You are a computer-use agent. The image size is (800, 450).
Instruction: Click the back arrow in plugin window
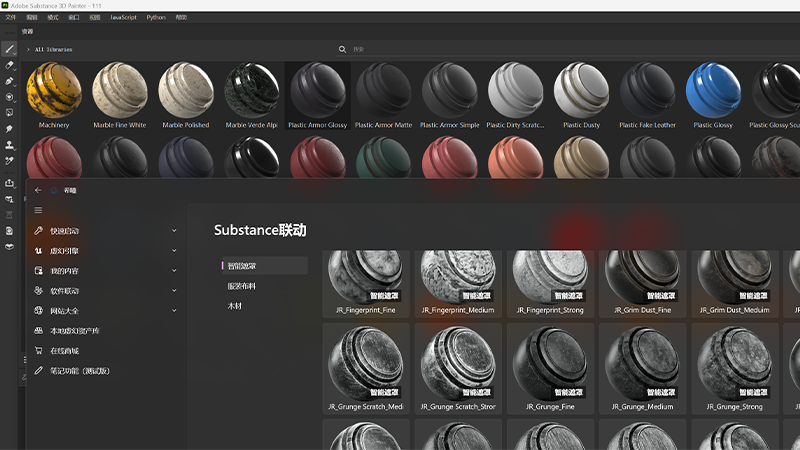pos(38,190)
